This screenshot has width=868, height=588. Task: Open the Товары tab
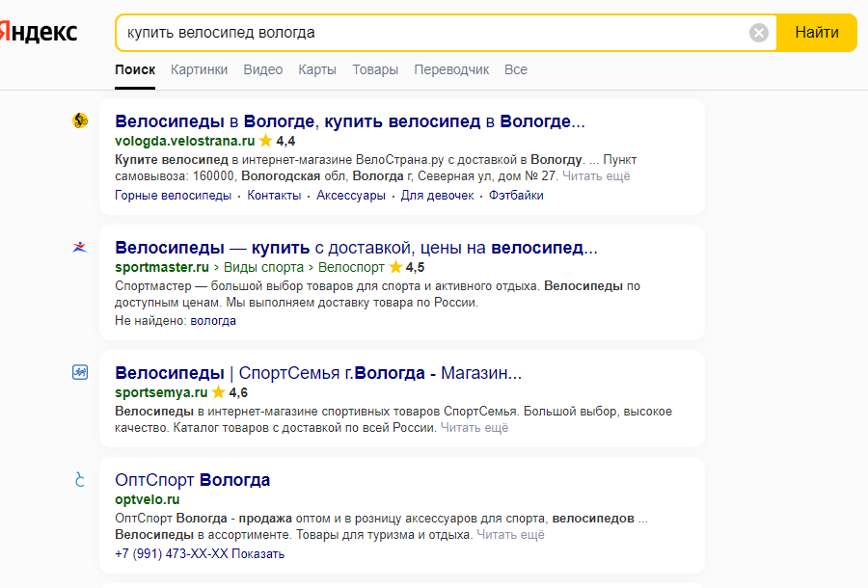[375, 69]
